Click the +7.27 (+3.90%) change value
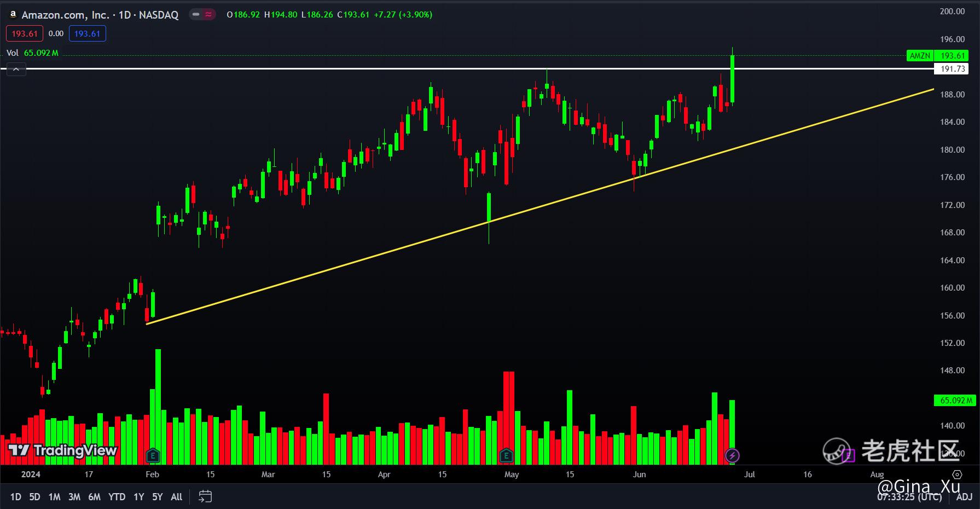Screen dimensions: 980x509 (403, 15)
